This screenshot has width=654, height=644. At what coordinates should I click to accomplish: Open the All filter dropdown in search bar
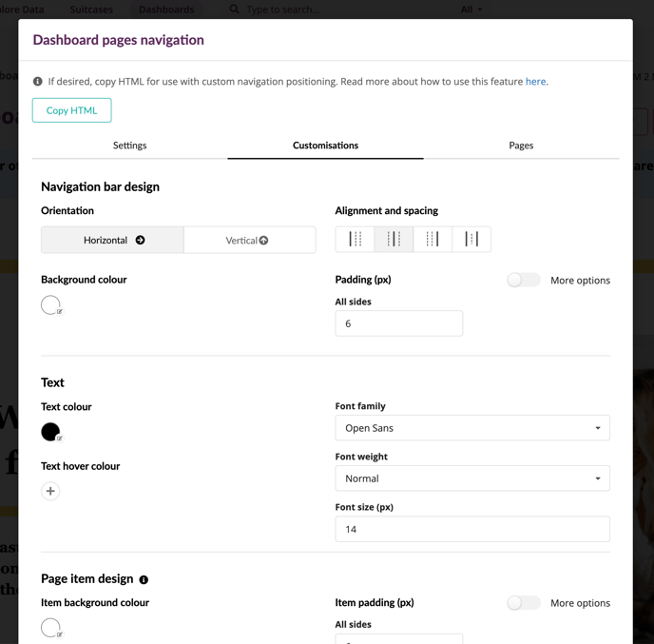point(471,10)
